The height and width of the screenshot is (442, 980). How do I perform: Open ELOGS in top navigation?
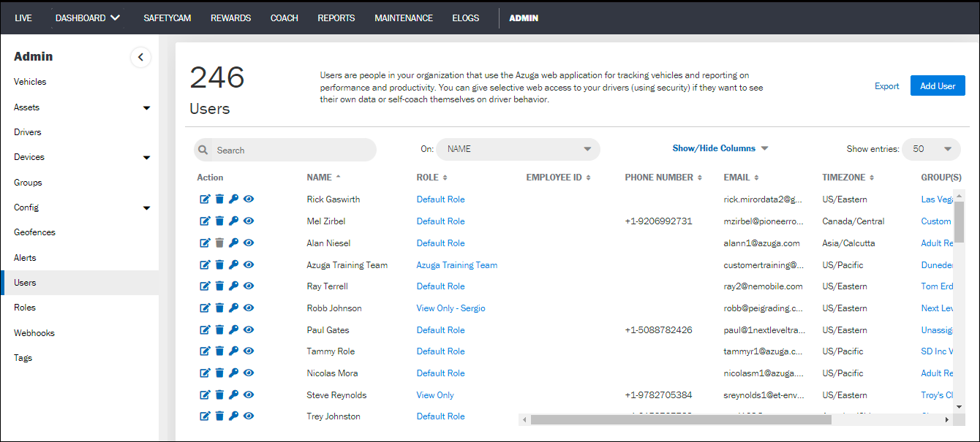[x=466, y=18]
